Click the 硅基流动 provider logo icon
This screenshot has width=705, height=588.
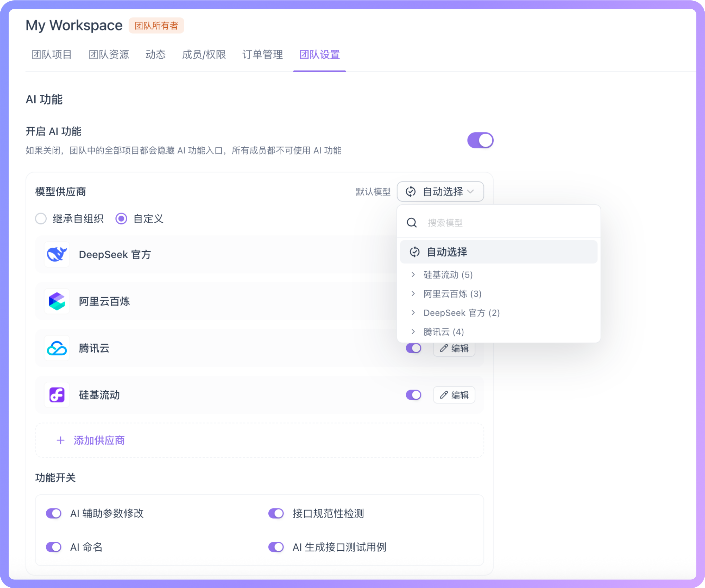point(57,395)
